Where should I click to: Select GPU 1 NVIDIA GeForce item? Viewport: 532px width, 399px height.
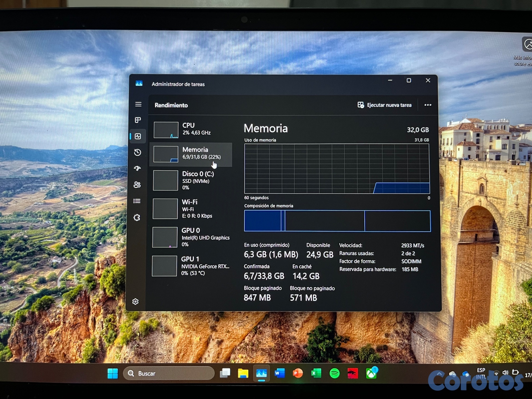pos(191,266)
